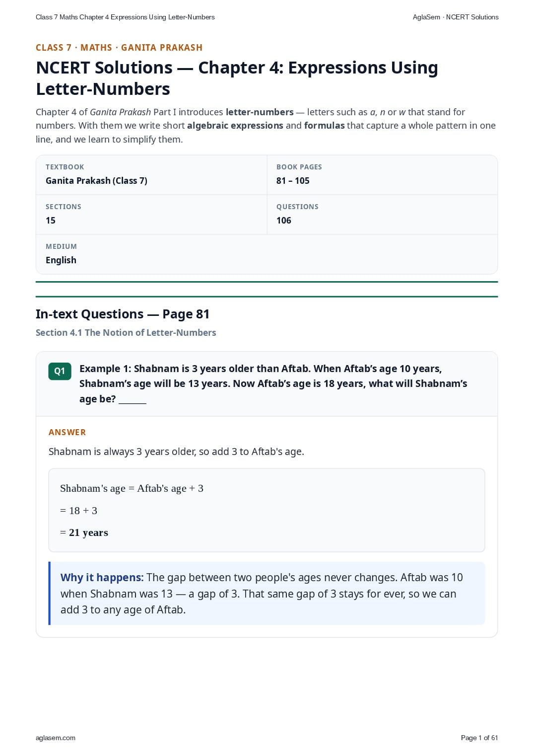Click the CLASS 7 · MATHS · GANITA PRAKASH breadcrumb
The image size is (534, 756).
tap(119, 48)
